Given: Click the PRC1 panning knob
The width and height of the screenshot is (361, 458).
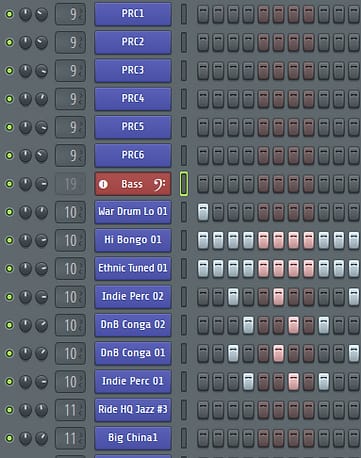Looking at the screenshot, I should (x=25, y=14).
